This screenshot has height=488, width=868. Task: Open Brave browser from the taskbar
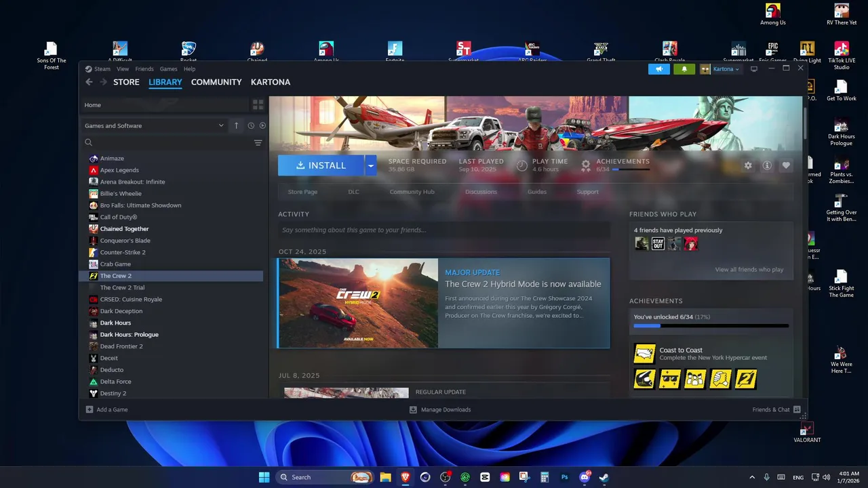(406, 477)
